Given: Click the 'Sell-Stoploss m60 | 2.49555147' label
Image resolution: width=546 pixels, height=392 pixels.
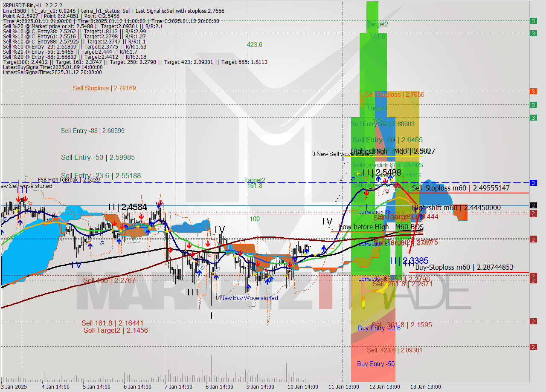Looking at the screenshot, I should click(461, 188).
